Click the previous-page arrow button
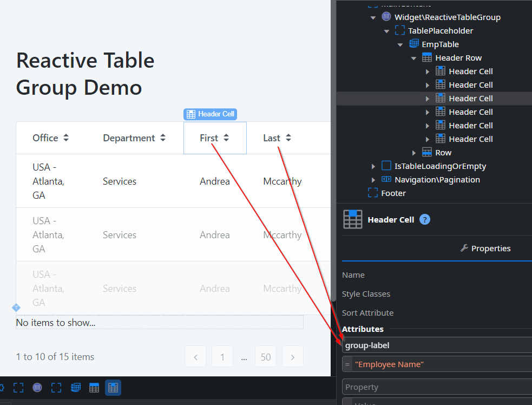532x405 pixels. tap(195, 356)
